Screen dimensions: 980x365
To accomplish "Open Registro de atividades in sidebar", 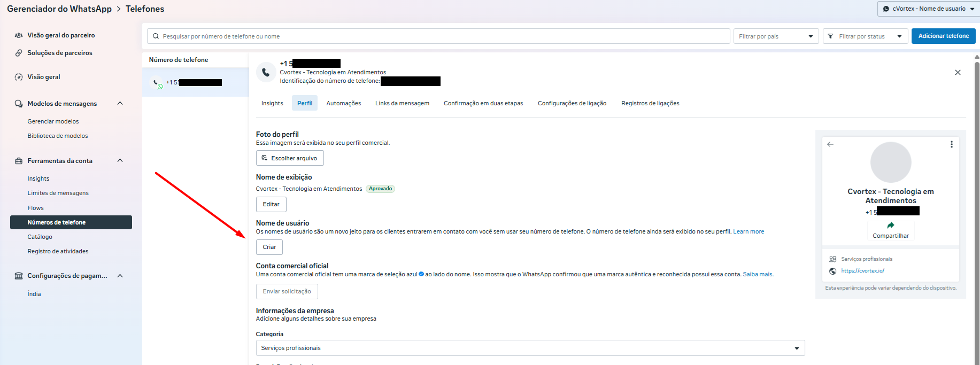I will click(58, 251).
